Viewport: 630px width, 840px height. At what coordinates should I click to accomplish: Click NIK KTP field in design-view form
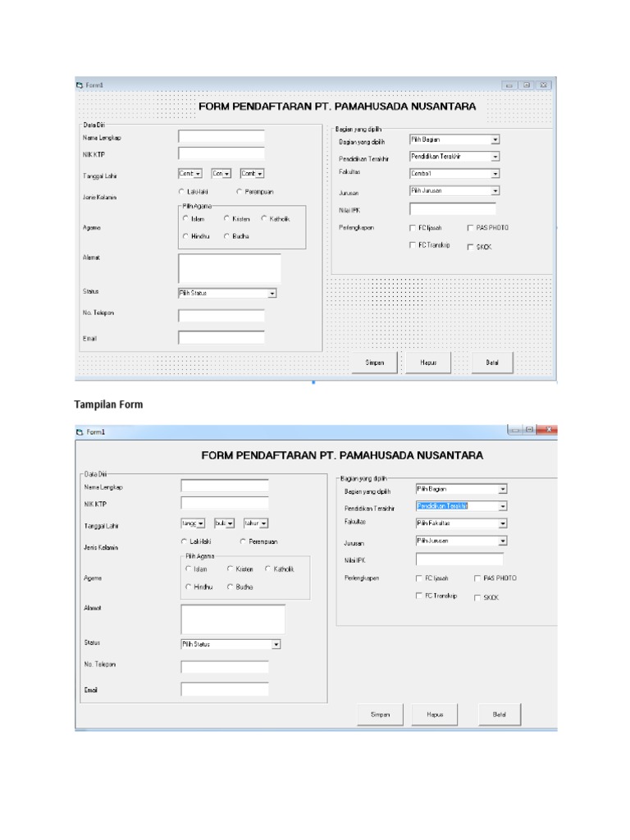[221, 153]
